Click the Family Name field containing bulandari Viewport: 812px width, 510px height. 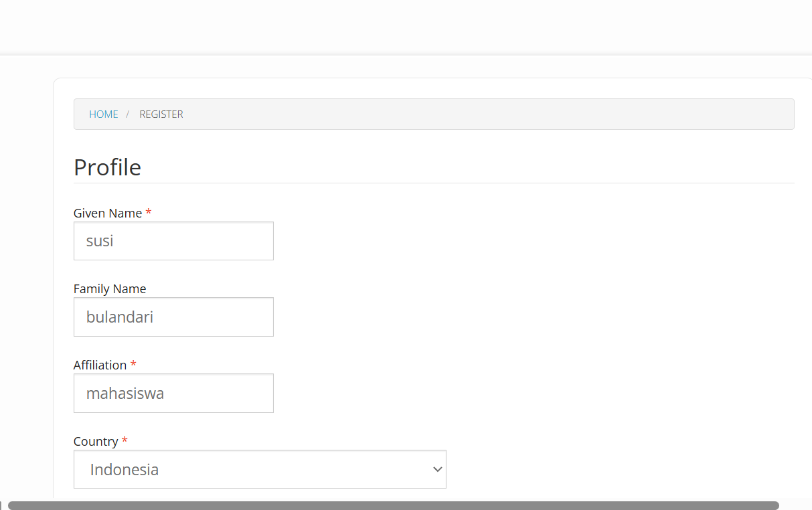[x=173, y=317]
